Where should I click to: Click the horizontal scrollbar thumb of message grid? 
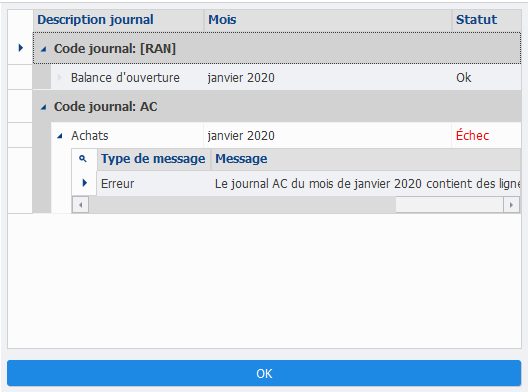[x=242, y=205]
